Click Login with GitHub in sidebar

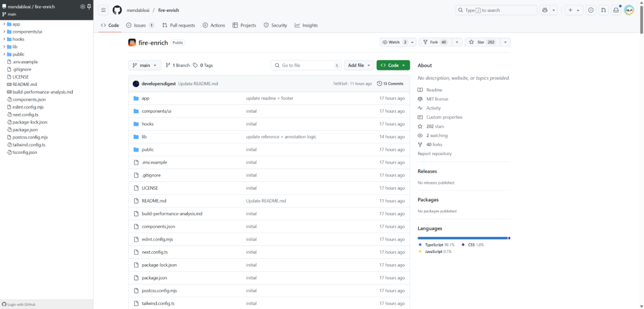(x=19, y=304)
